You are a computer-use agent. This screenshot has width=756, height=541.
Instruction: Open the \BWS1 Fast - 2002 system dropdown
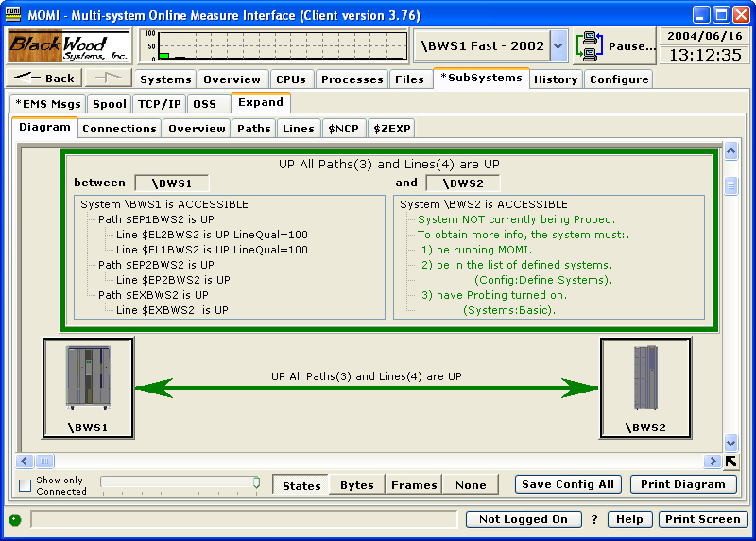(x=558, y=45)
